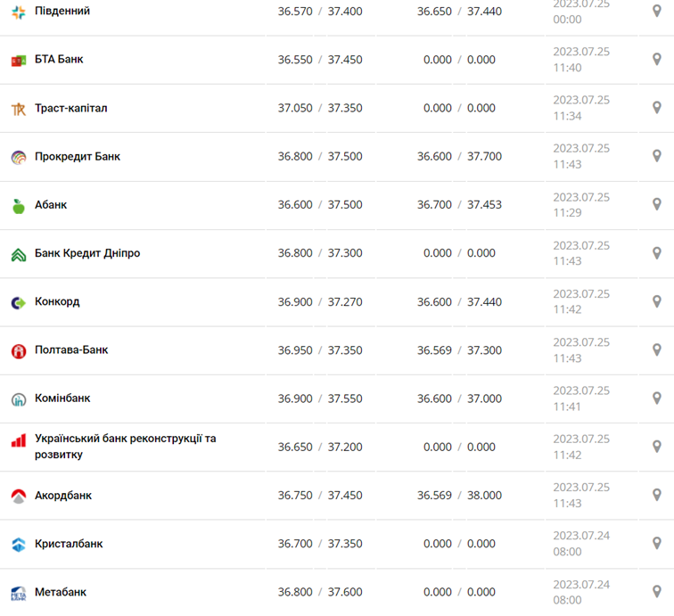Click the Абанк green apple logo
The image size is (674, 616).
click(19, 206)
